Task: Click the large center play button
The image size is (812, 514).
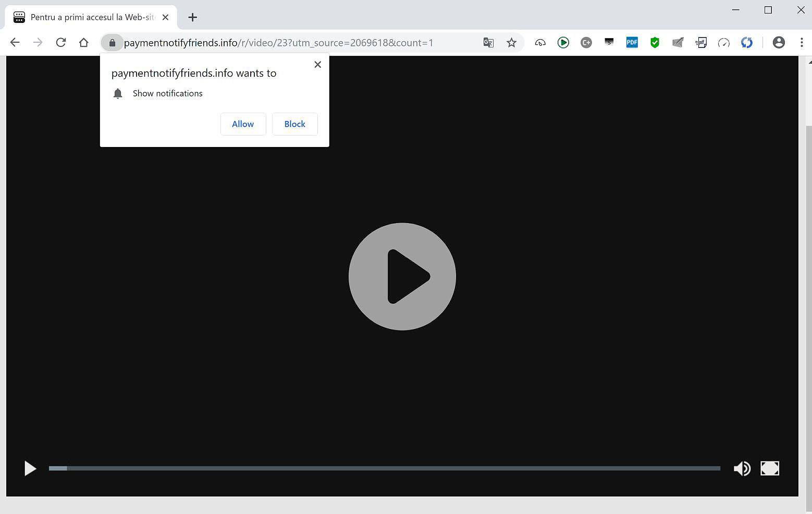Action: (402, 276)
